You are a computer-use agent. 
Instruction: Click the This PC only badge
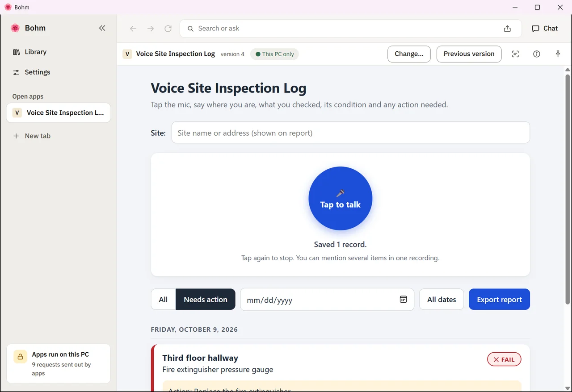tap(274, 54)
